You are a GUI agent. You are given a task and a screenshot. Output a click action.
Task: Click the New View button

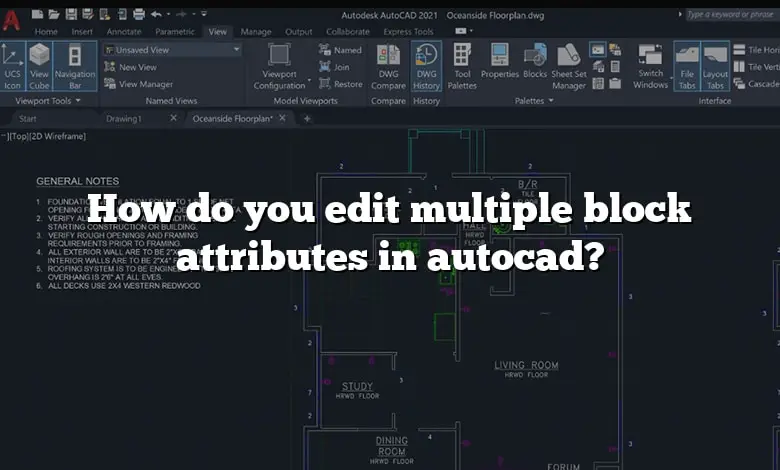click(x=137, y=67)
